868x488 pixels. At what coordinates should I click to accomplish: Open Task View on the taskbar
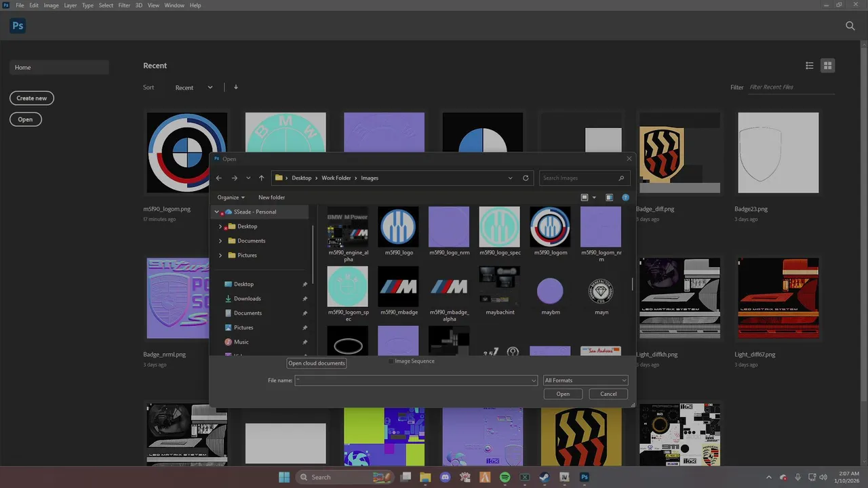(406, 477)
